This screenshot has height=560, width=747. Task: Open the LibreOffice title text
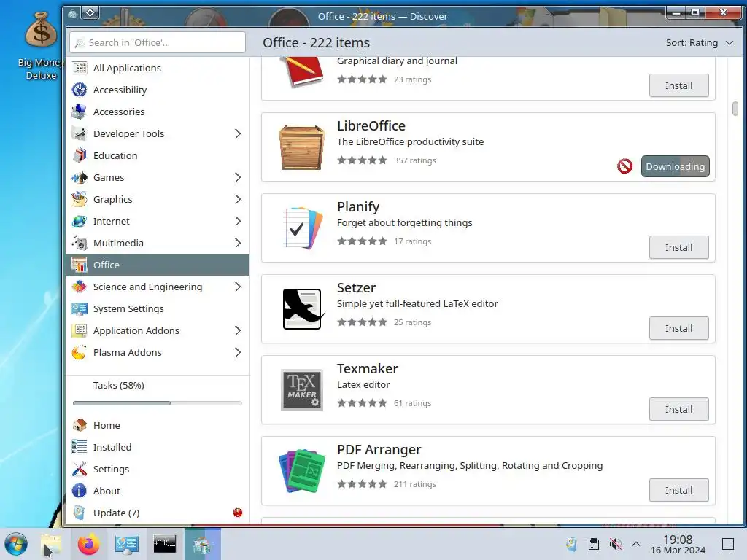click(x=371, y=125)
